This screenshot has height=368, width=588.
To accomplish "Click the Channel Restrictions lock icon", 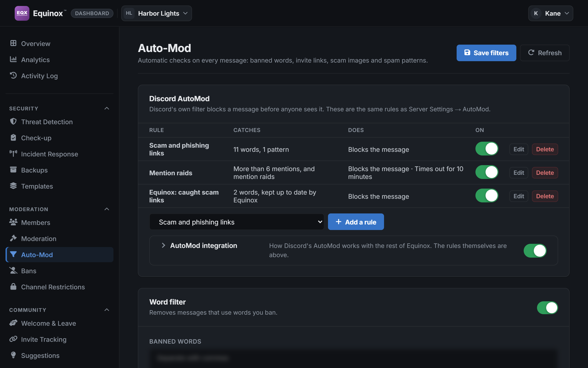I will 13,287.
